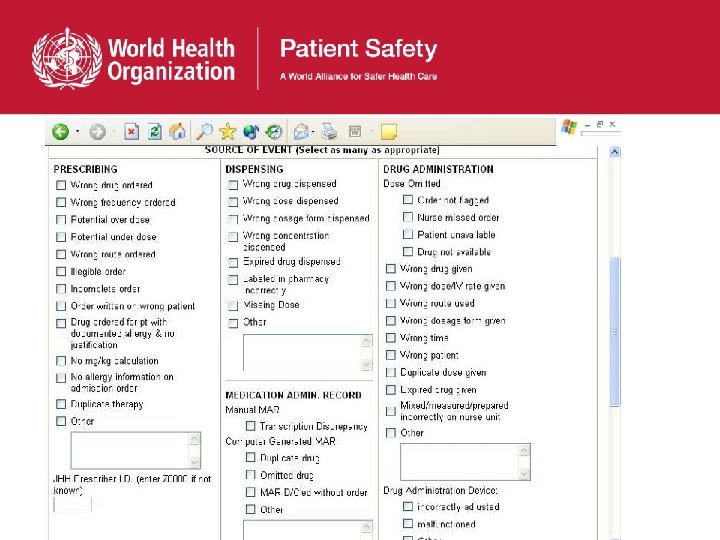Select the Wrong patient checkbox
Viewport: 720px width, 540px height.
tap(391, 355)
